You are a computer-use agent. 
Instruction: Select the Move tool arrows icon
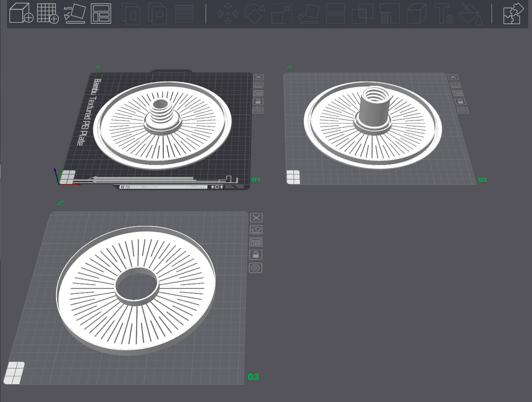(x=228, y=14)
